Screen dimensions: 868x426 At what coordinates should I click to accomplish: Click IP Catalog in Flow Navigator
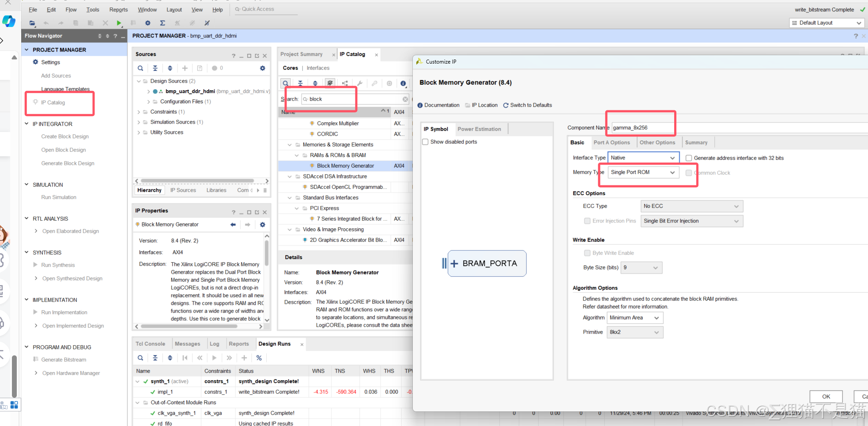click(x=53, y=102)
